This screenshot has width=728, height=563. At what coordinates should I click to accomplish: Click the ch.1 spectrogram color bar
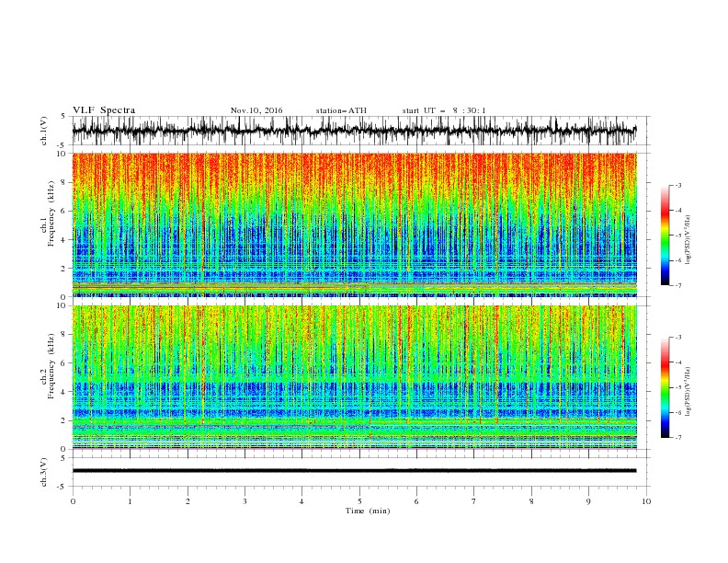[665, 236]
